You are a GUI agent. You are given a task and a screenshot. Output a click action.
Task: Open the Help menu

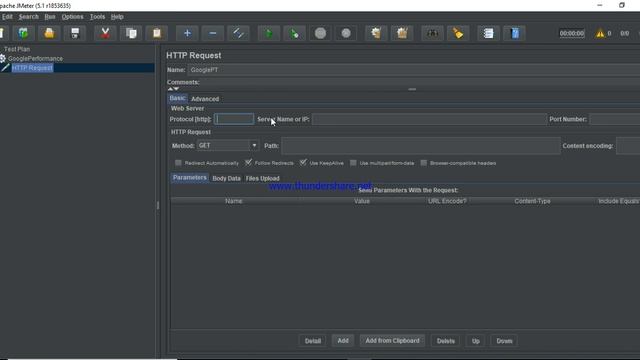117,17
